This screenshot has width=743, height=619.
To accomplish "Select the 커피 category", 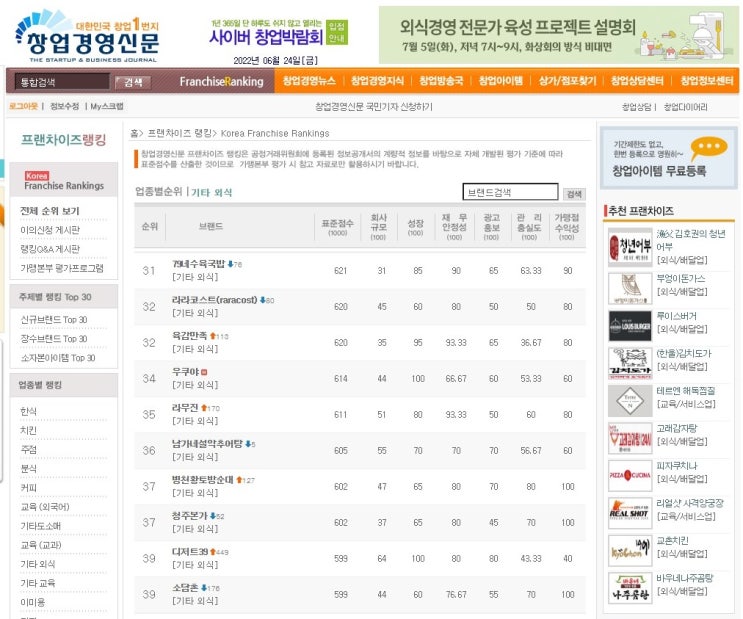I will pos(28,487).
